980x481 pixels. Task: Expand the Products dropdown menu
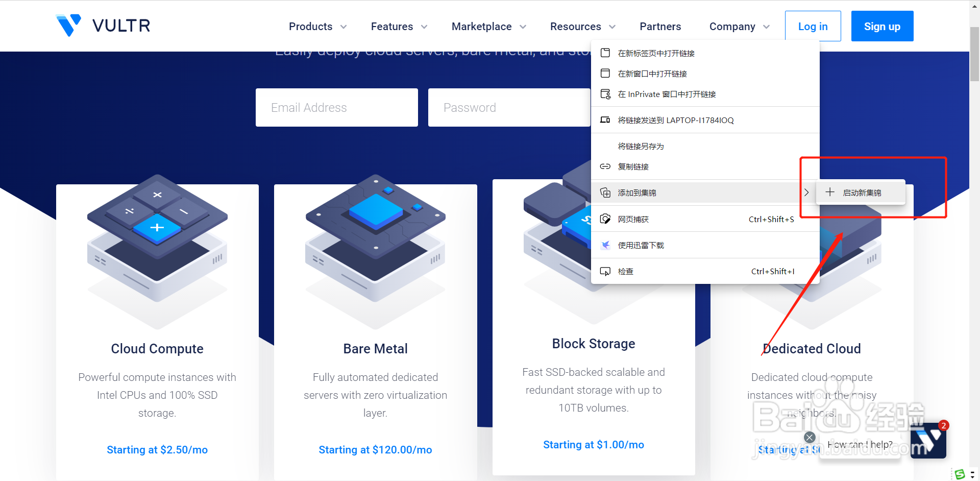tap(317, 27)
